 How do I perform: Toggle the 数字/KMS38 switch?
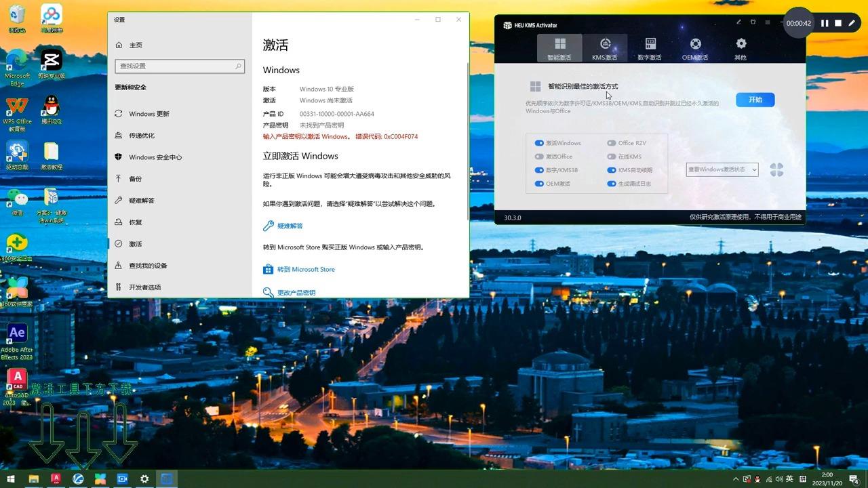539,170
